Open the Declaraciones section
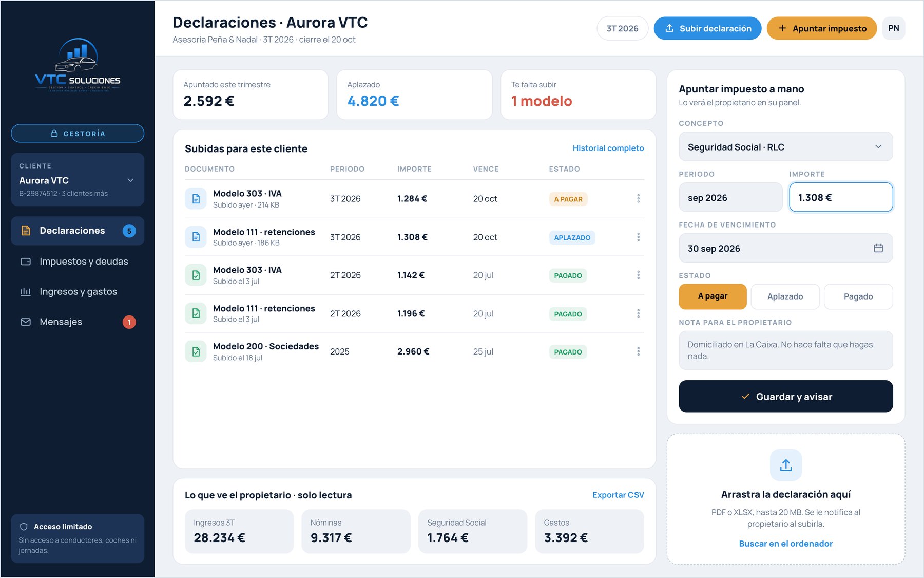Viewport: 924px width, 578px height. click(78, 231)
